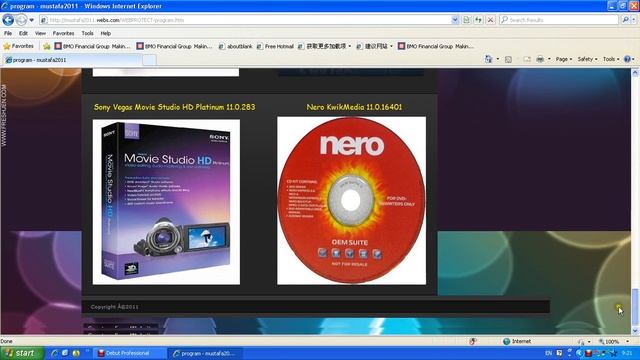Click the third yellow quick launch icon
Image resolution: width=640 pixels, height=360 pixels.
tap(76, 353)
